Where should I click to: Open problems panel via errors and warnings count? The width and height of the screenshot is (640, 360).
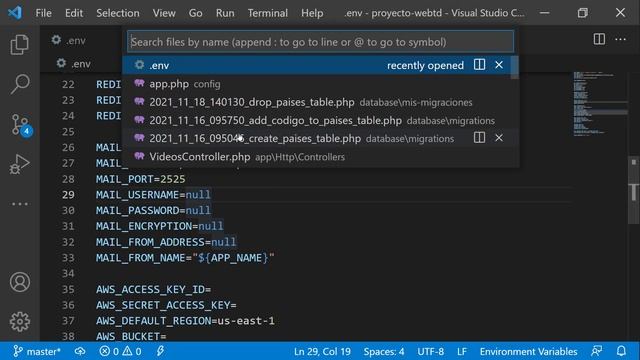[x=120, y=351]
